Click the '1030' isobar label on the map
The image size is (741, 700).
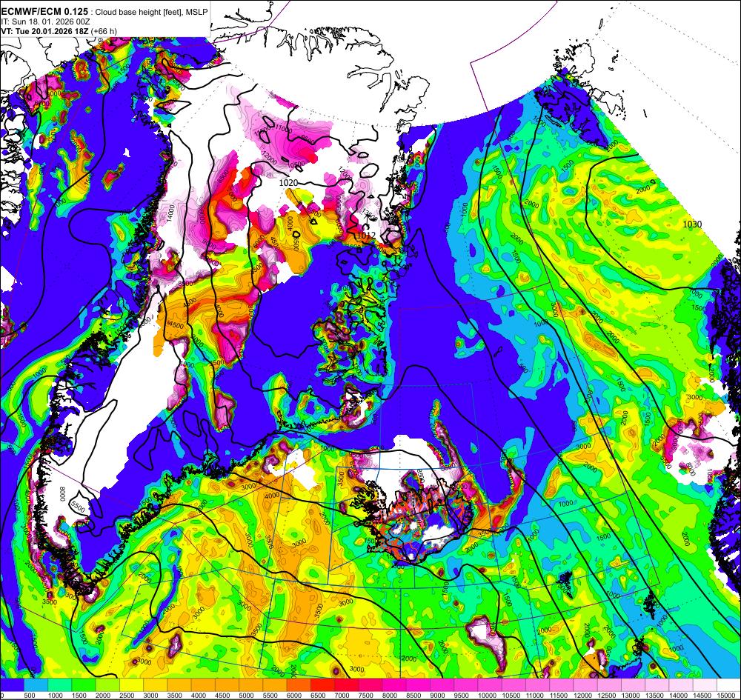692,224
